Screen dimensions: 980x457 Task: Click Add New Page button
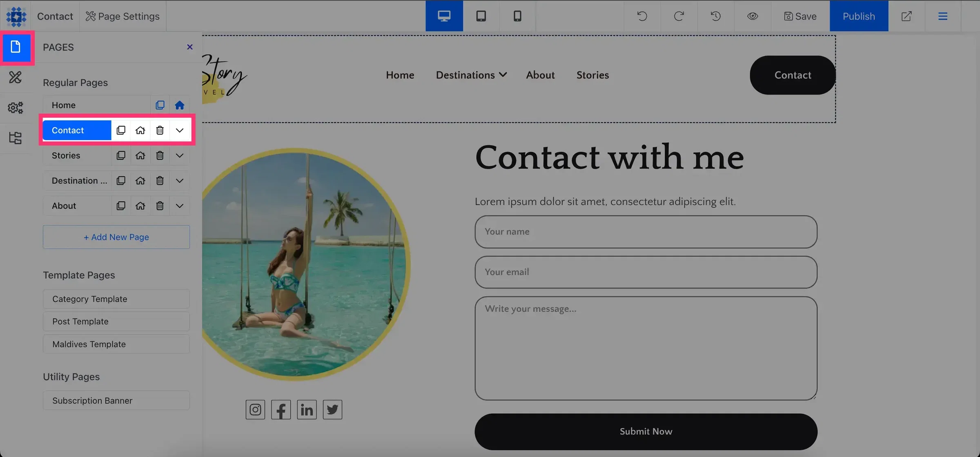pos(116,237)
